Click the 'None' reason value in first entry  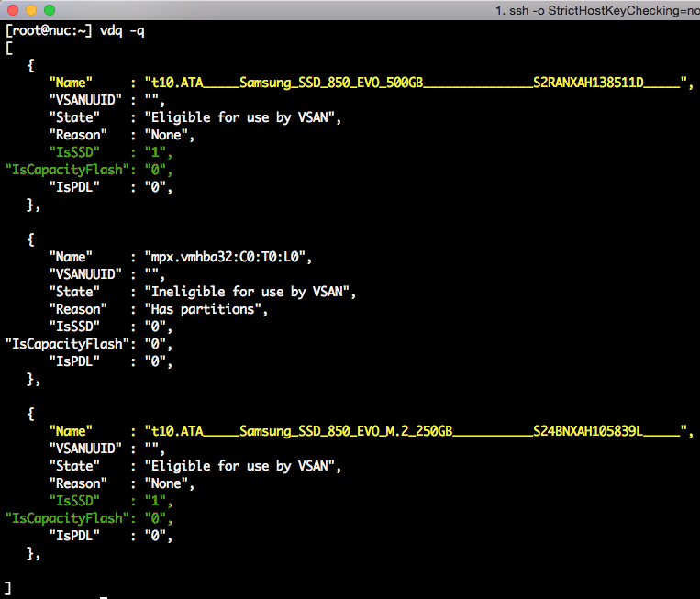click(168, 135)
